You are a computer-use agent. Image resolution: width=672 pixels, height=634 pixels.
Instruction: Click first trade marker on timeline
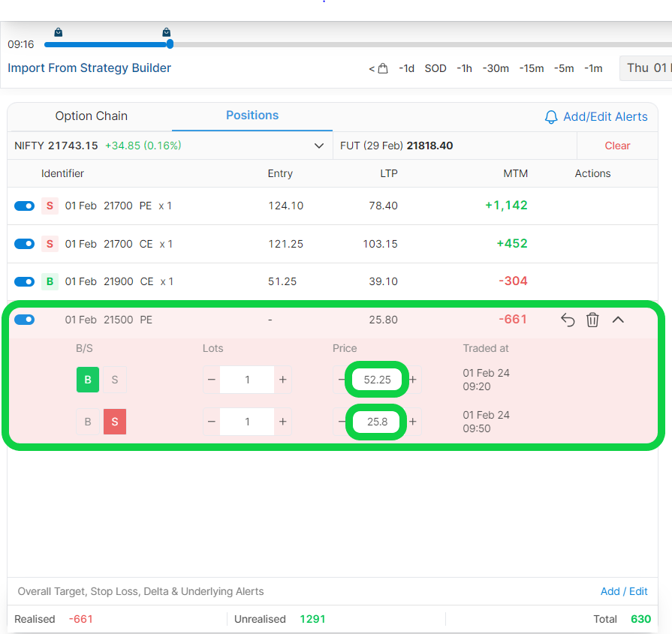(59, 32)
